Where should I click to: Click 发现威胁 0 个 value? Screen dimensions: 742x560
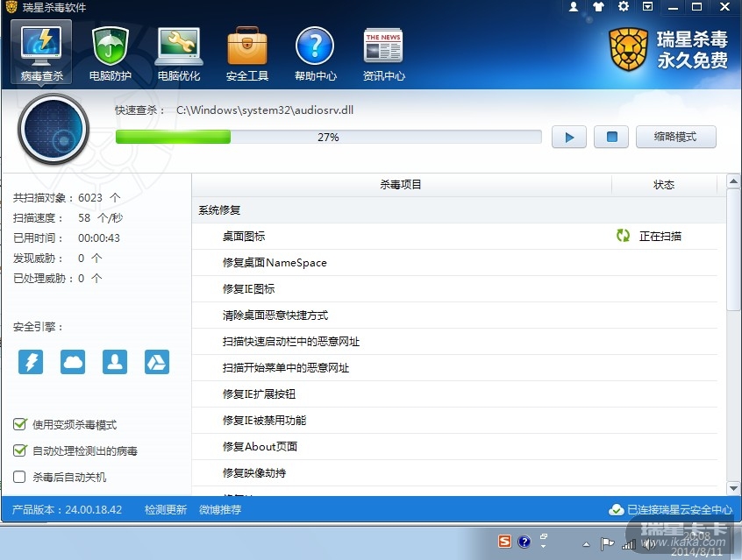(90, 258)
